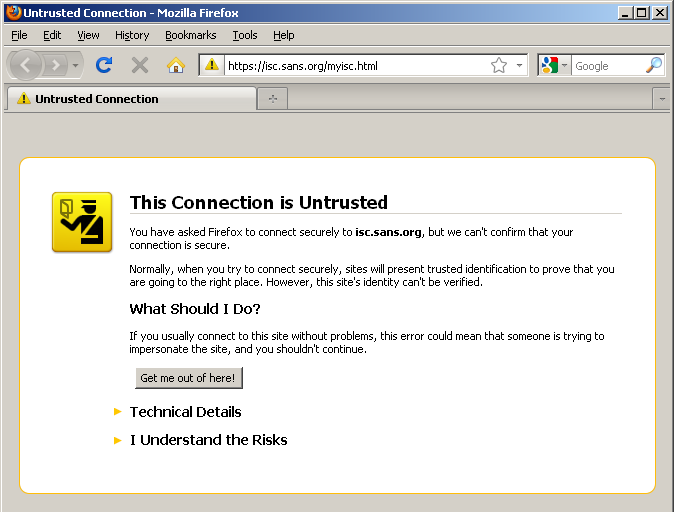
Task: Click the warning site identity icon in address bar
Action: (211, 66)
